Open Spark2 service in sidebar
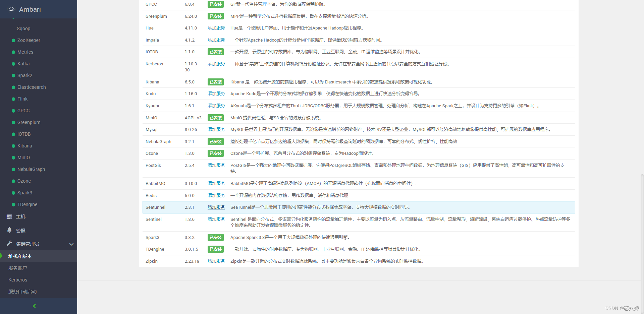The image size is (644, 314). point(25,75)
